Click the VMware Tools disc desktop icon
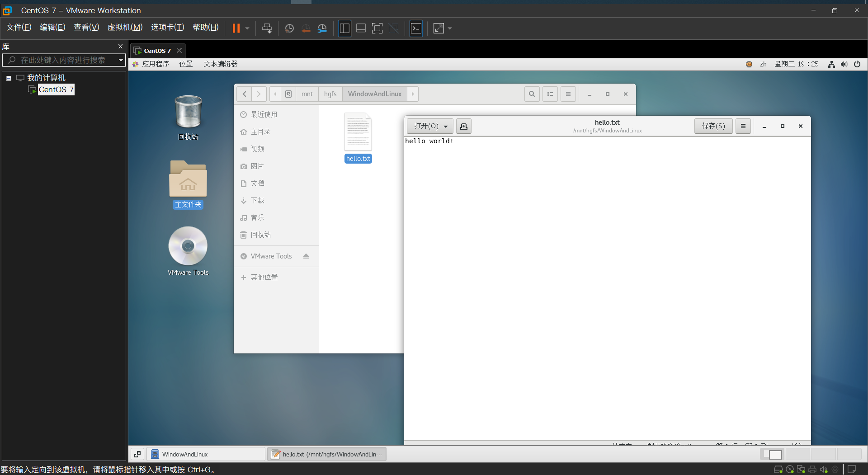Screen dimensions: 868x475 tap(188, 251)
